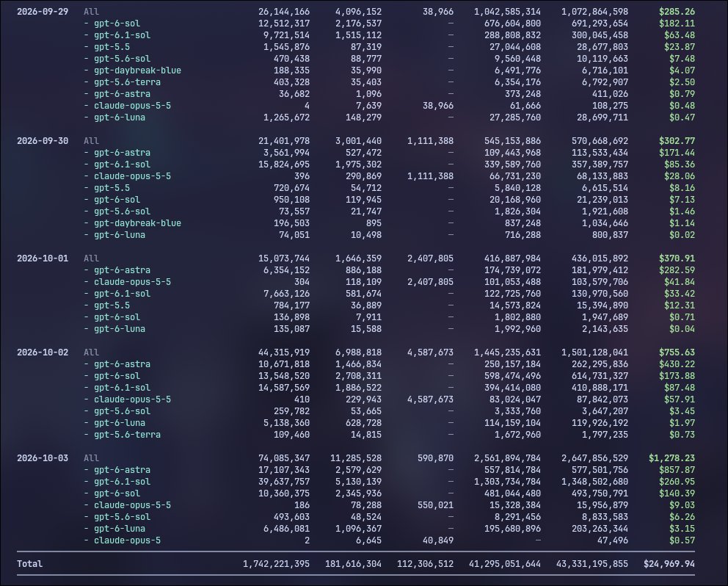Select the value 1,303,734,784

[x=507, y=482]
